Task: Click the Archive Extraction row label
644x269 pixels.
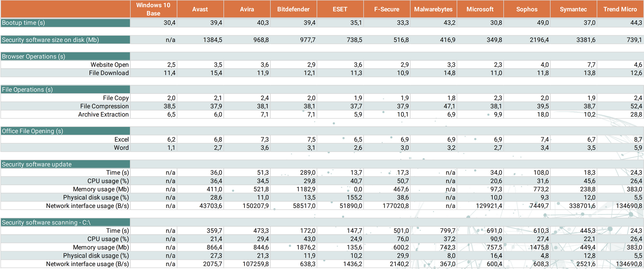Action: coord(103,114)
